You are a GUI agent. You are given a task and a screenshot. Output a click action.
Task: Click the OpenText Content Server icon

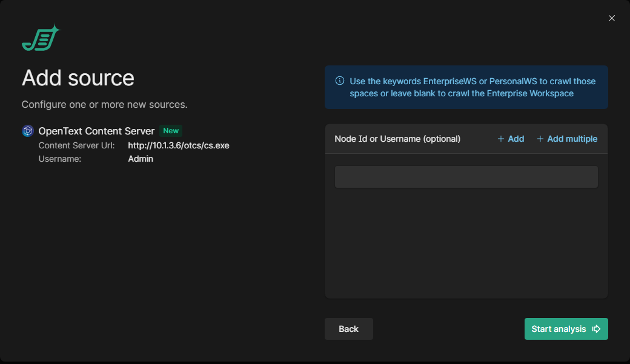[27, 131]
